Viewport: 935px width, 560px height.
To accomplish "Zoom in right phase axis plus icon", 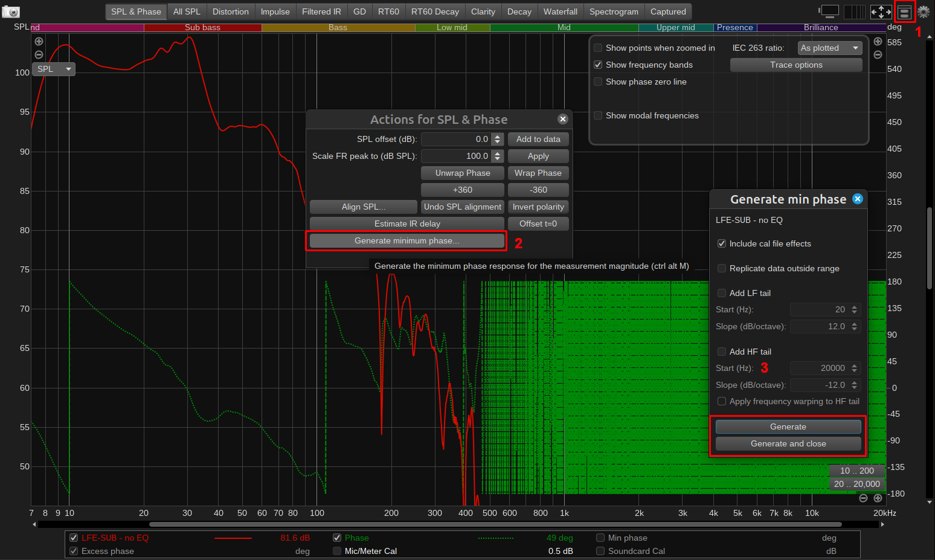I will pyautogui.click(x=878, y=42).
